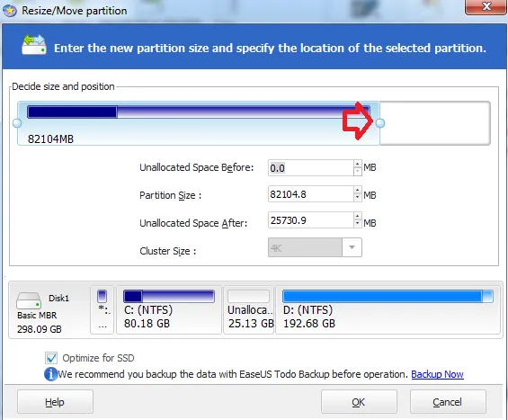Select the C: (NTFS) 80.18 GB partition
Image resolution: width=508 pixels, height=420 pixels.
pyautogui.click(x=169, y=309)
